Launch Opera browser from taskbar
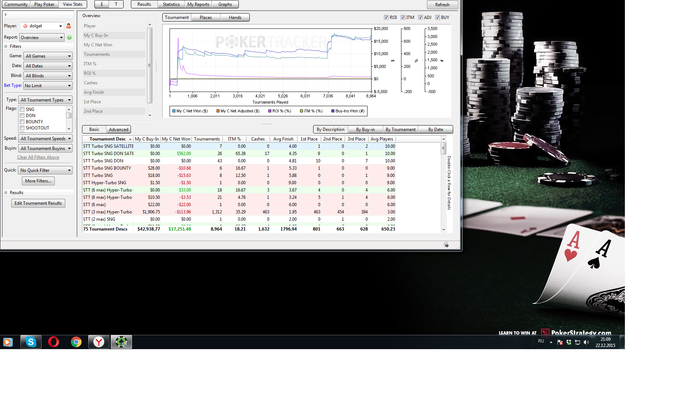This screenshot has width=700, height=394. click(53, 342)
